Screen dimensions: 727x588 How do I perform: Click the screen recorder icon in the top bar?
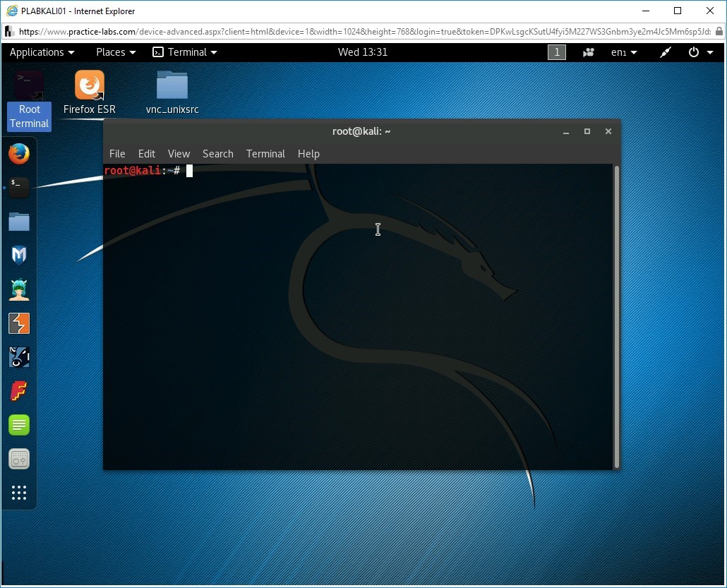point(589,52)
